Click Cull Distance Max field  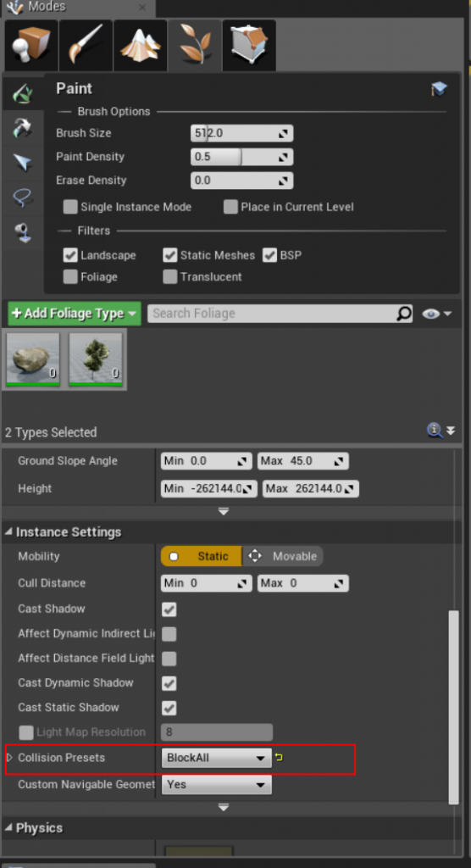point(302,583)
